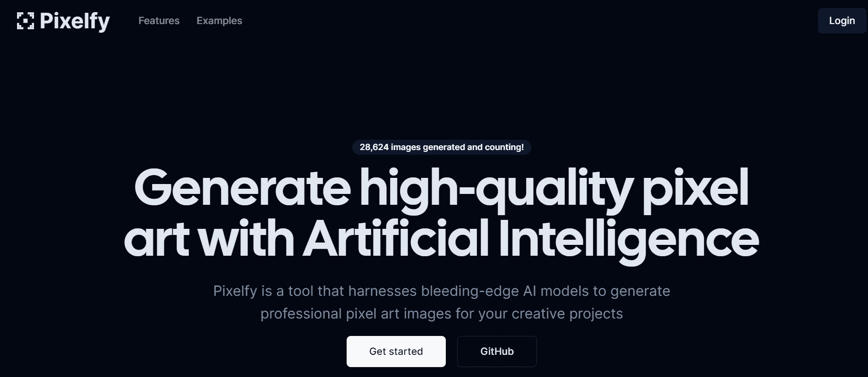Click the Pixelfy wordmark in the header
This screenshot has height=377, width=868.
[75, 21]
